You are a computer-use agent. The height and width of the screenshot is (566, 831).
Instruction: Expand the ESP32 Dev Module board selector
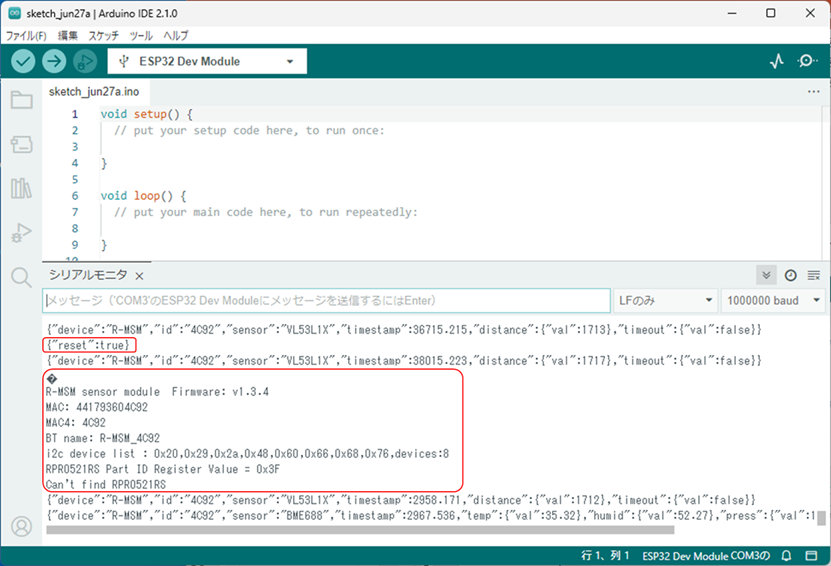click(x=207, y=61)
